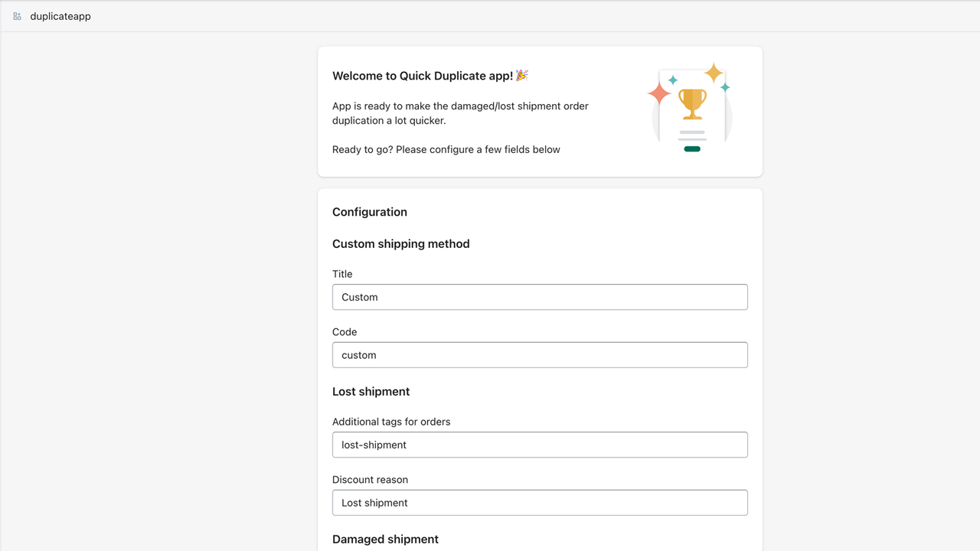Click the Lost shipment section heading

coord(371,391)
